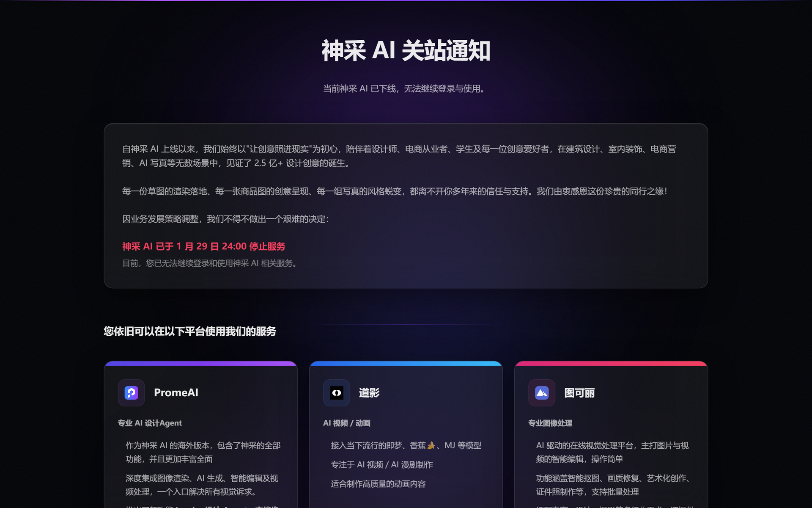Click the 目前，您已无法继续登录 line
Viewport: 812px width, 508px height.
211,263
